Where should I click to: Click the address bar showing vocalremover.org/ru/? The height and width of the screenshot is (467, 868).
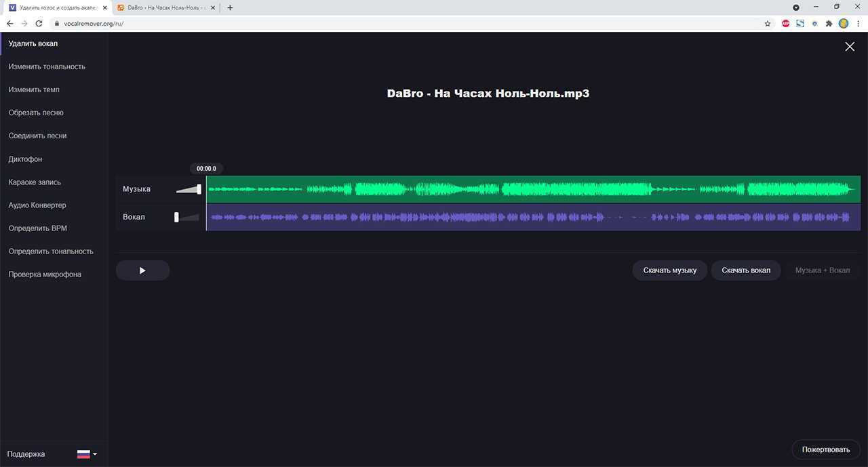pos(412,23)
